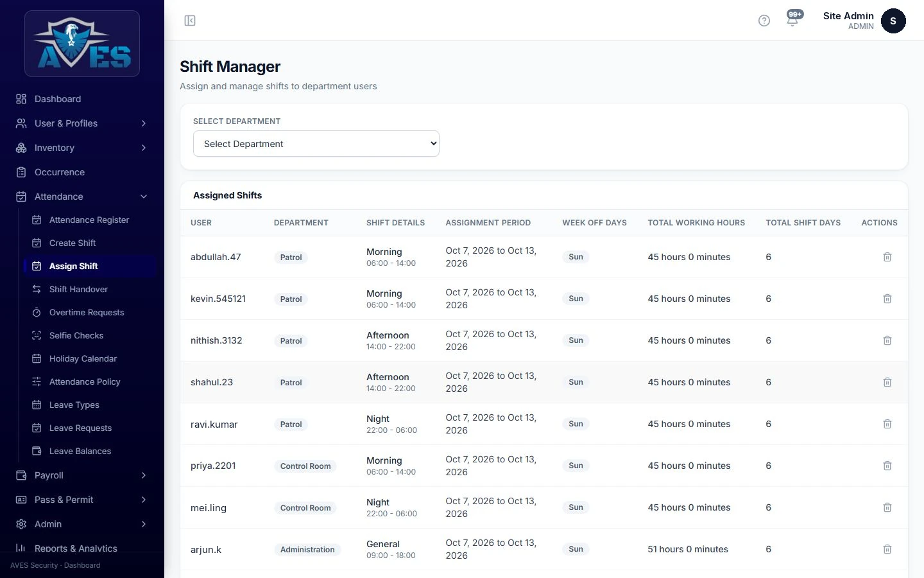Navigate to Create Shift
The image size is (924, 578).
90,243
